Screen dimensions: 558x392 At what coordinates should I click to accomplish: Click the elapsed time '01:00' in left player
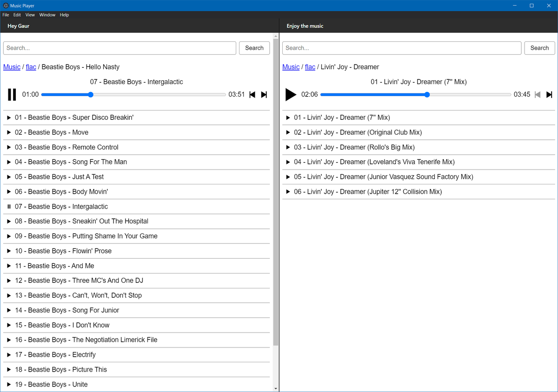coord(30,95)
